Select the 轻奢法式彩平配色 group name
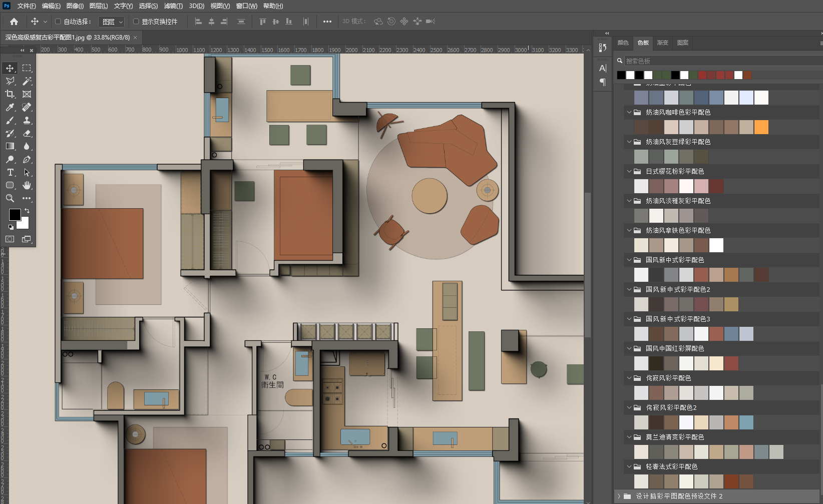The image size is (823, 504). (671, 466)
